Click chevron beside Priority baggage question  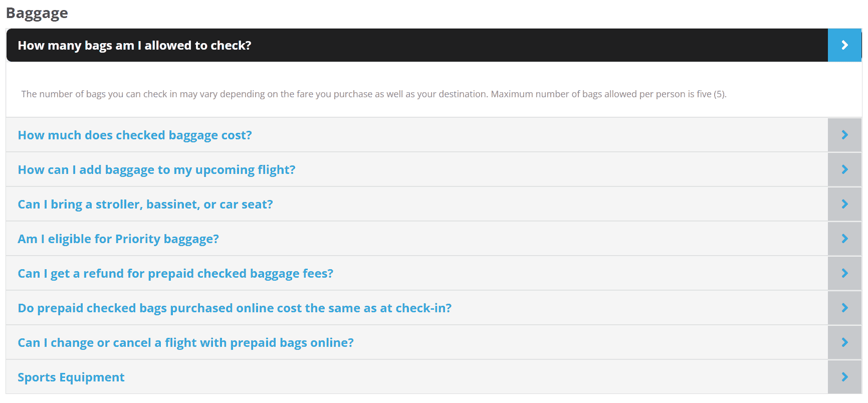coord(844,239)
